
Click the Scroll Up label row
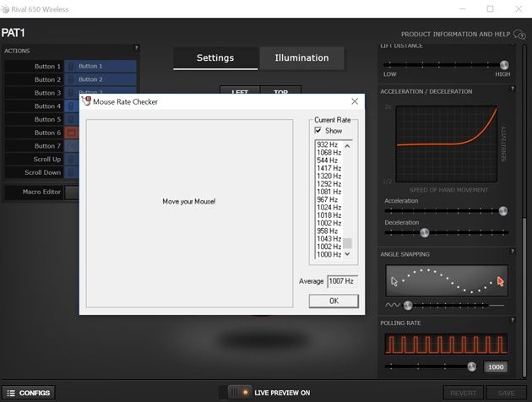coord(34,159)
